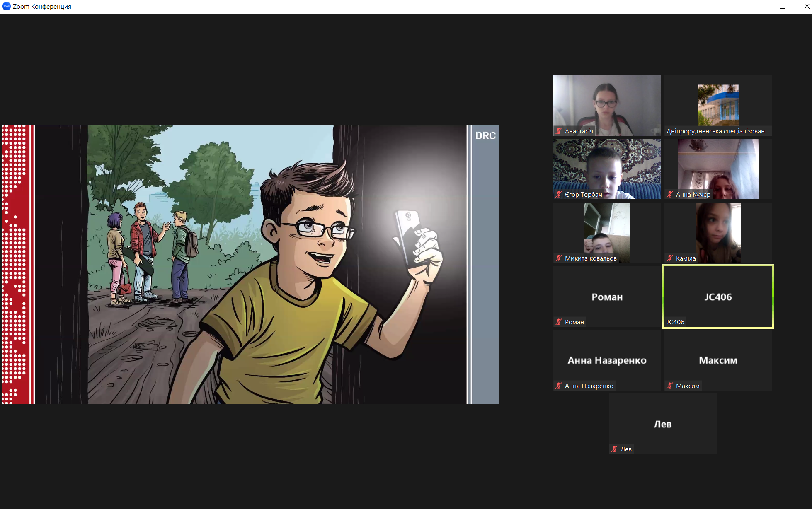Click the muted mic icon by Роман's name
The width and height of the screenshot is (812, 509).
559,322
